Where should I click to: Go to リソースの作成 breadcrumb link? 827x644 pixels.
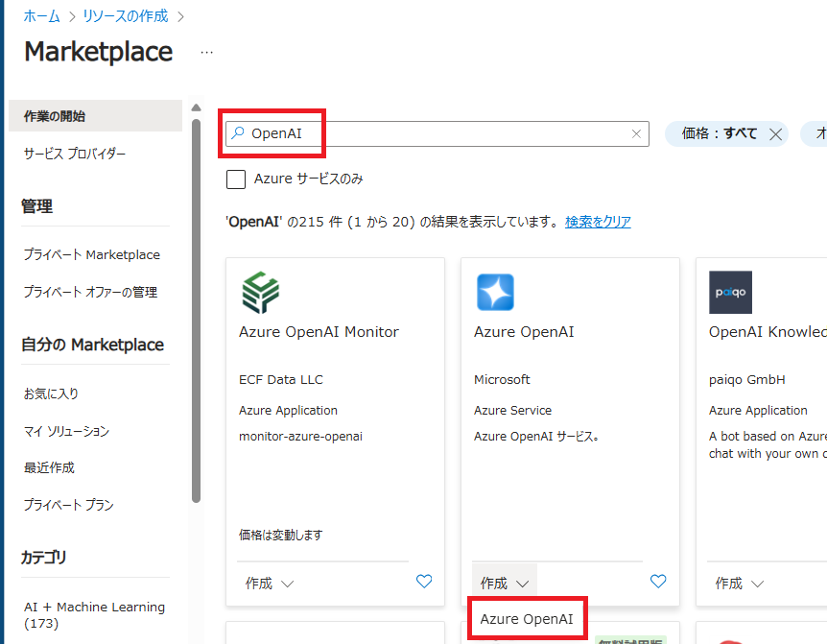pos(126,16)
